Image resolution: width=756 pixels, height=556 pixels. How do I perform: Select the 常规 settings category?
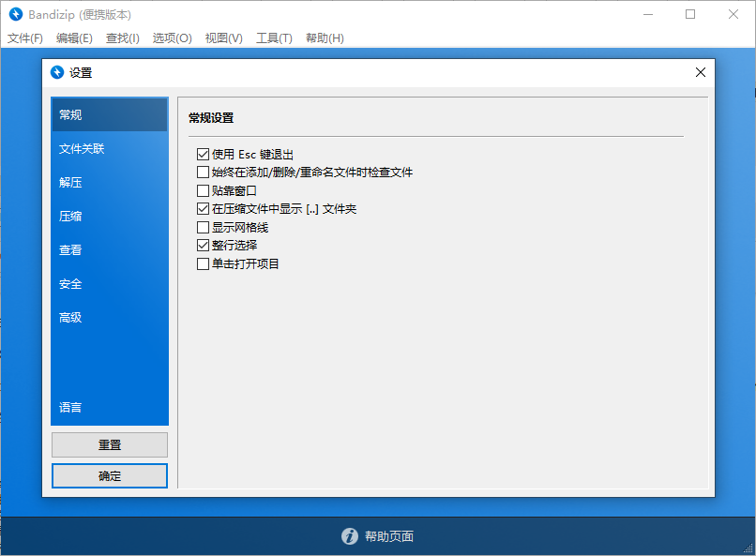110,114
